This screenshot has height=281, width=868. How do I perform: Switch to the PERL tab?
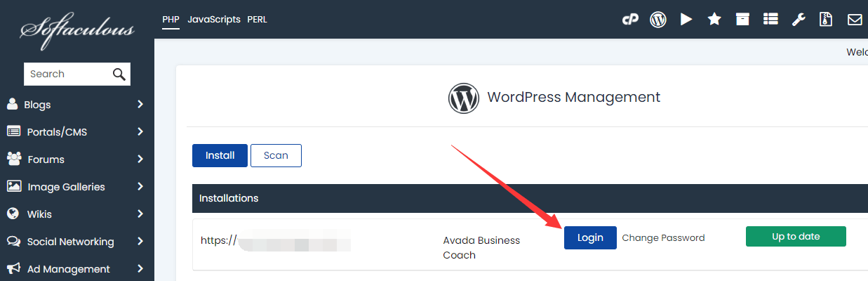click(x=257, y=20)
